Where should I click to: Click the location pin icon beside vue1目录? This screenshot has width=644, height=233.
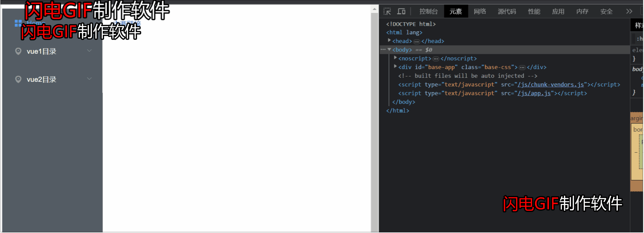pos(18,51)
